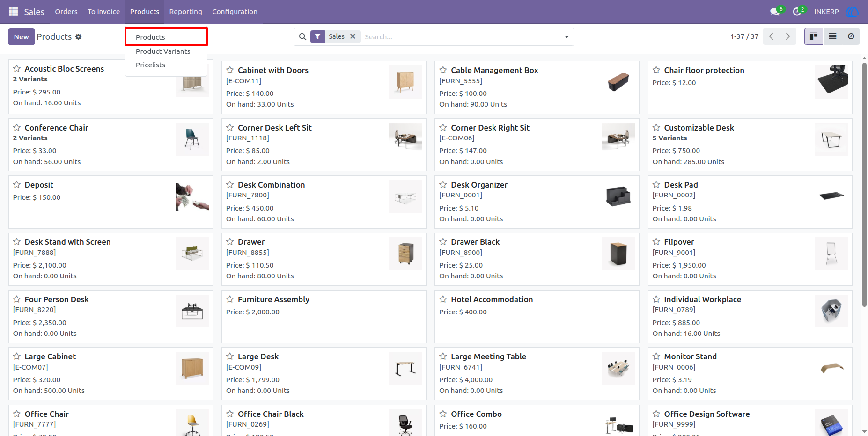
Task: Expand the search options dropdown arrow
Action: click(566, 36)
